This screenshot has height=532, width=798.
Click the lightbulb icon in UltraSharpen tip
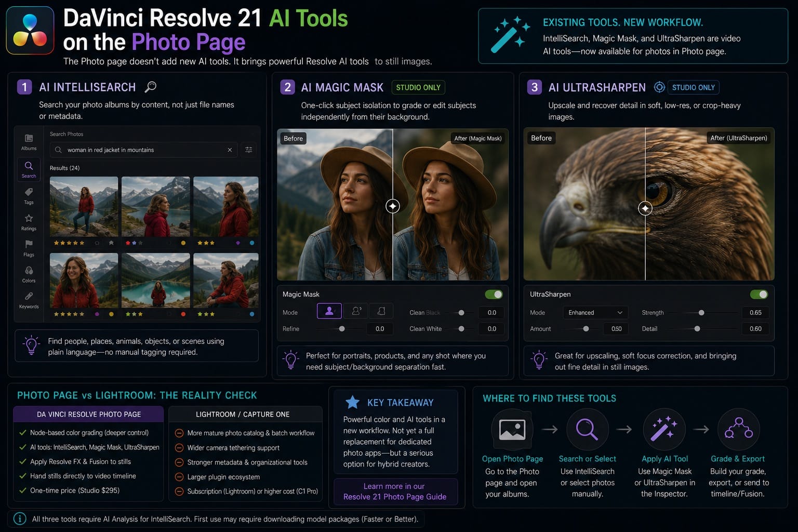coord(539,360)
